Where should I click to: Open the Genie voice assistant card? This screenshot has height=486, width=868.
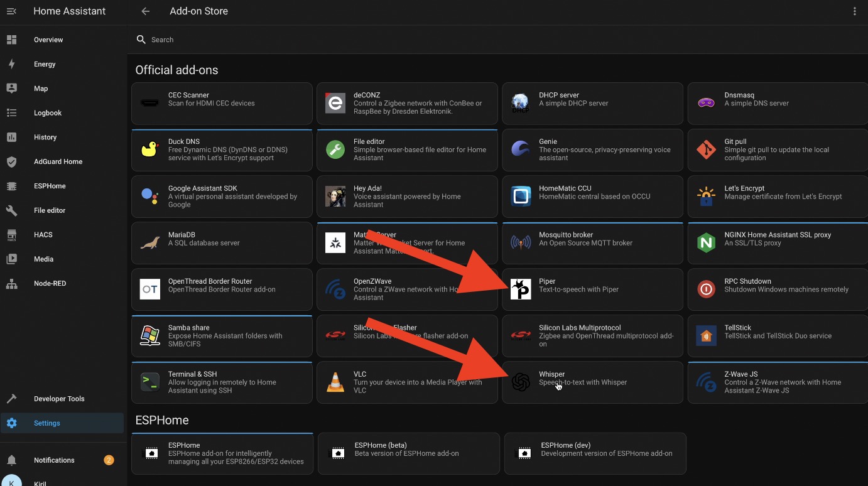tap(592, 149)
